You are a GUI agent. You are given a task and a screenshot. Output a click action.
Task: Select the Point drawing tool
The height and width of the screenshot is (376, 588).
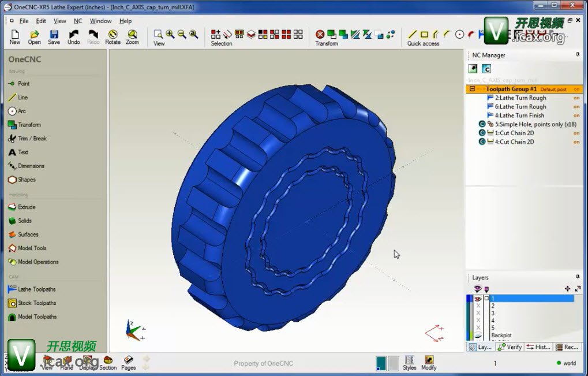[18, 84]
